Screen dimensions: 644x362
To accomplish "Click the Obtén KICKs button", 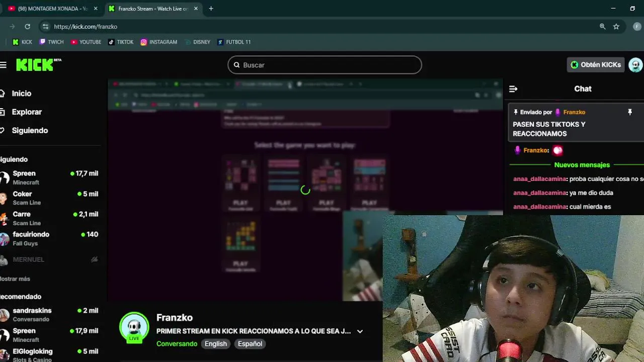I will click(x=596, y=65).
